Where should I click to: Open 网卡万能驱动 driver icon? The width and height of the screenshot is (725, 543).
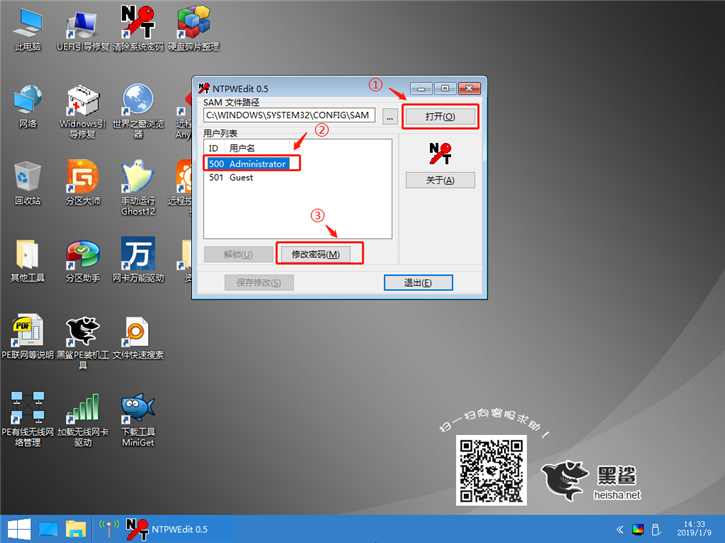(138, 257)
